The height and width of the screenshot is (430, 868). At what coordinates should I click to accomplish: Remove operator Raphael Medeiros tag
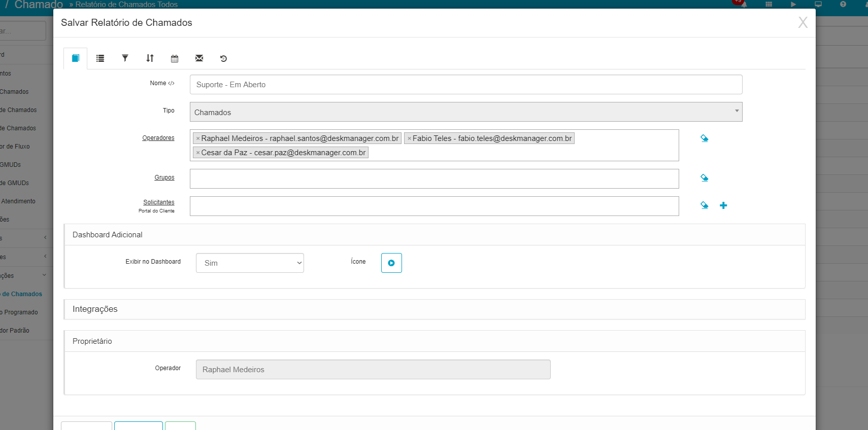pos(198,138)
